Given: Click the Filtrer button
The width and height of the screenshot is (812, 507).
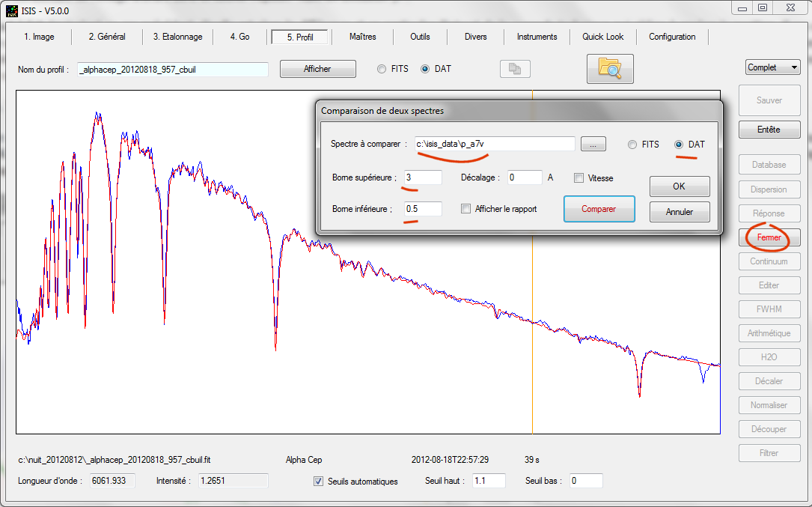Looking at the screenshot, I should (x=769, y=453).
